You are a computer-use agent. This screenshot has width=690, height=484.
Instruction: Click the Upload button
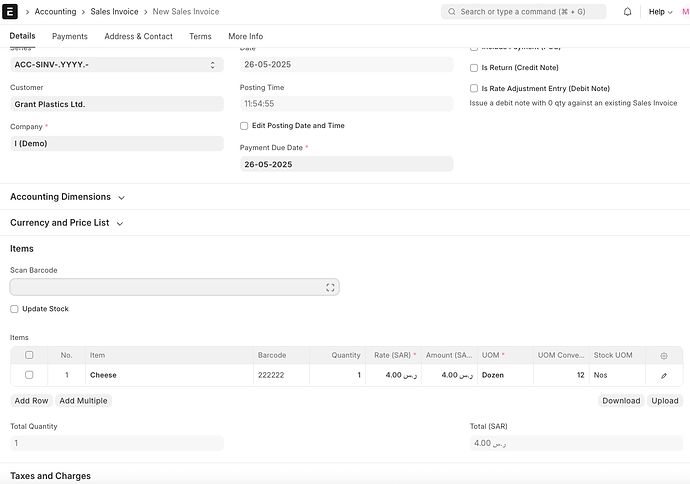(x=664, y=401)
